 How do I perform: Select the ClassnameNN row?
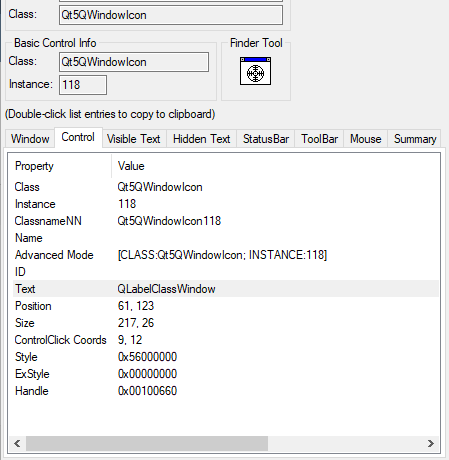coord(226,221)
